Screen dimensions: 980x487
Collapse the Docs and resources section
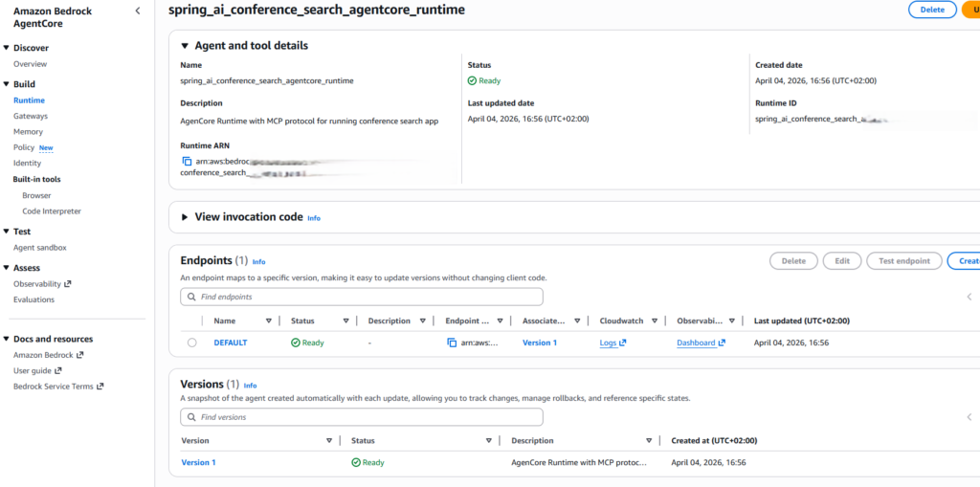pyautogui.click(x=7, y=340)
